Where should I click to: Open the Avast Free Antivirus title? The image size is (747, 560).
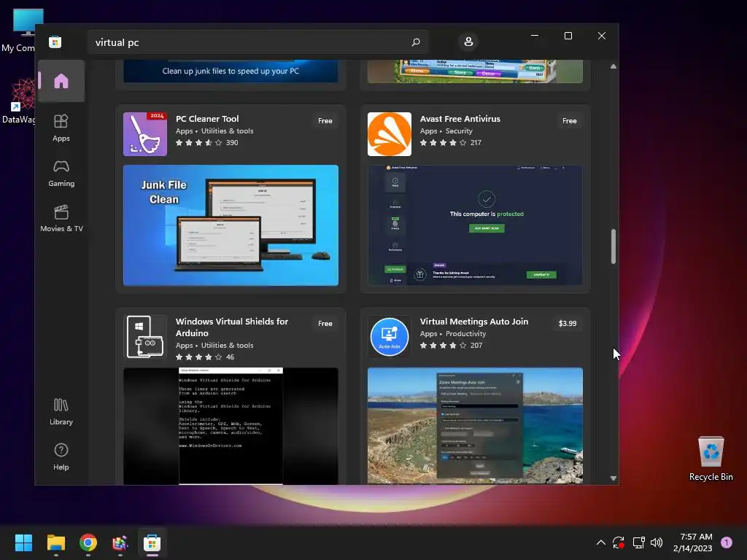click(460, 119)
